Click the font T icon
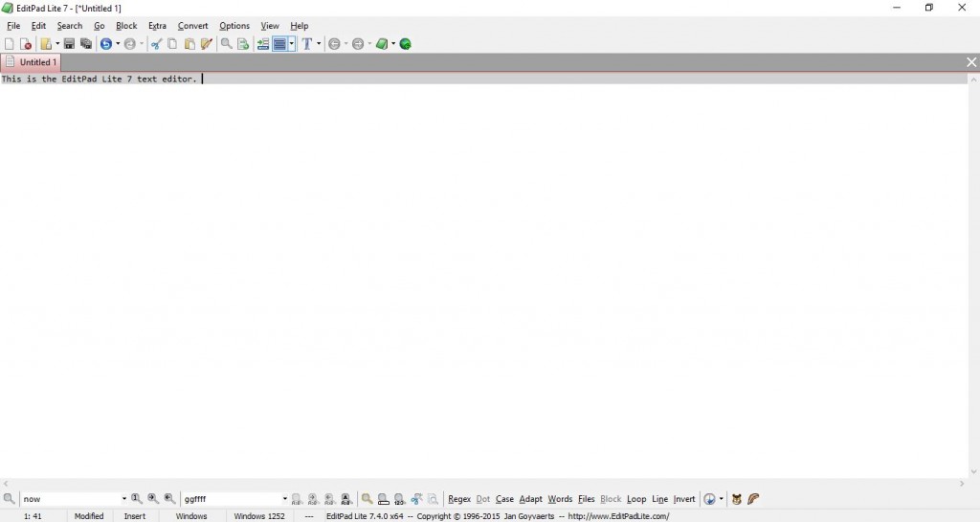 [x=307, y=44]
